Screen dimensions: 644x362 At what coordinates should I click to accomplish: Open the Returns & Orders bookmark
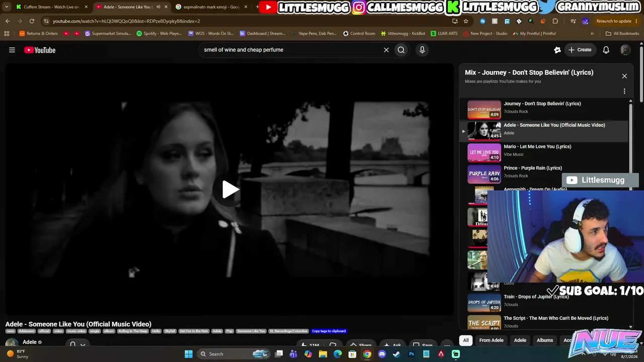point(38,34)
